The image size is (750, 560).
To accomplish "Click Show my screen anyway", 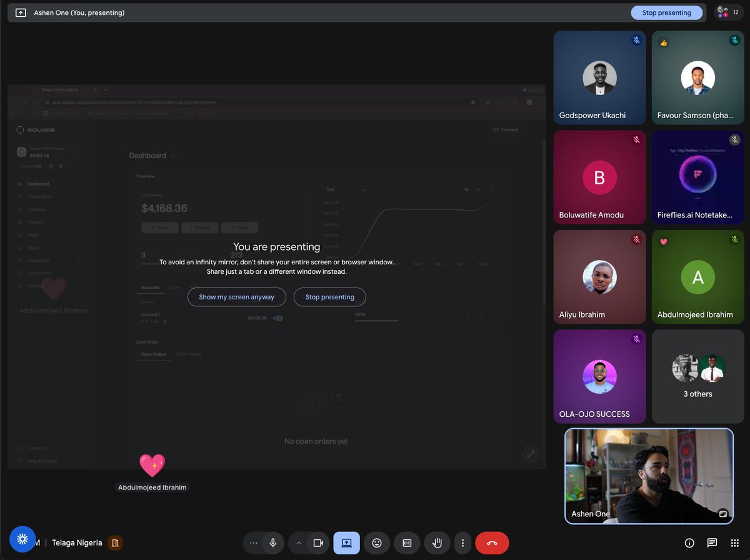I will tap(236, 297).
